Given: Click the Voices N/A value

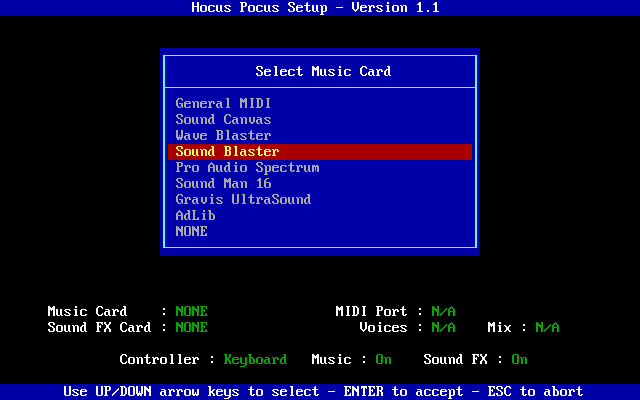Looking at the screenshot, I should pyautogui.click(x=443, y=327).
